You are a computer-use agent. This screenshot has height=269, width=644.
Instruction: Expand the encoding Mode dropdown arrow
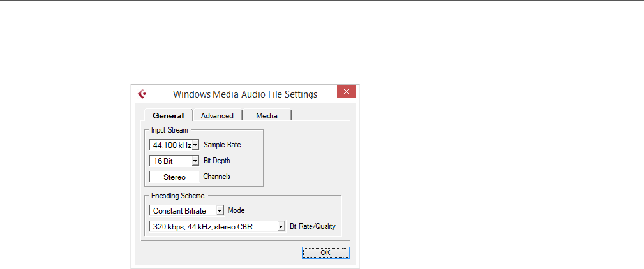tap(220, 210)
